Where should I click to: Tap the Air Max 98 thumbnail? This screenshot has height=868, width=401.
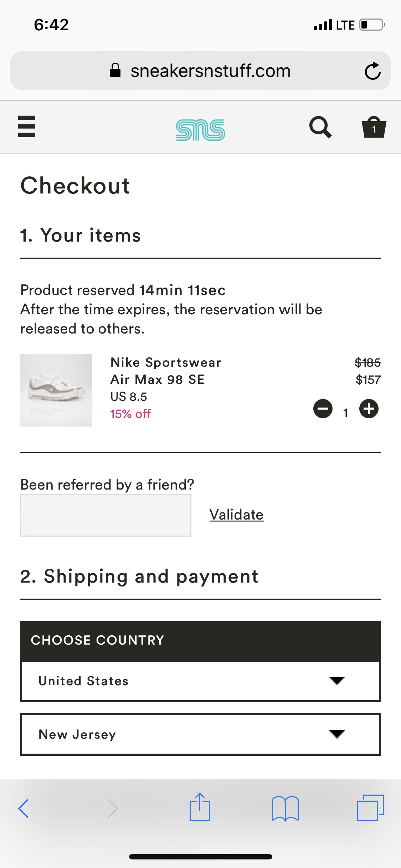(56, 390)
